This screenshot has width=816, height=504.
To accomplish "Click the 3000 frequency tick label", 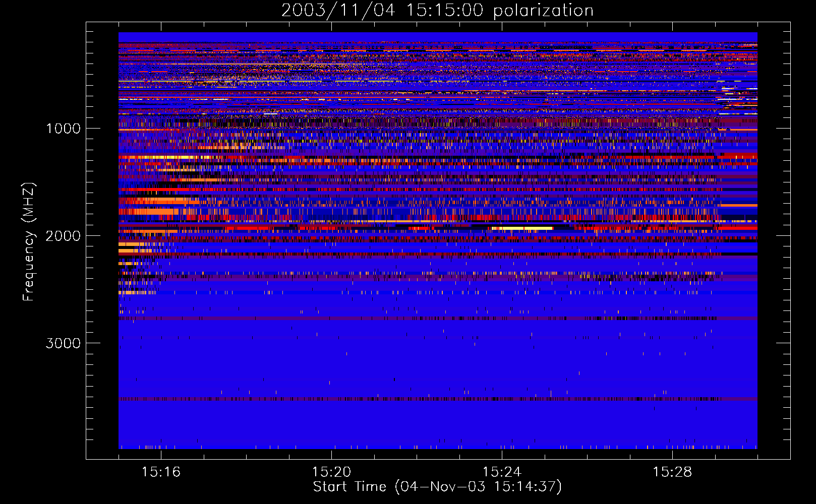I will 63,343.
